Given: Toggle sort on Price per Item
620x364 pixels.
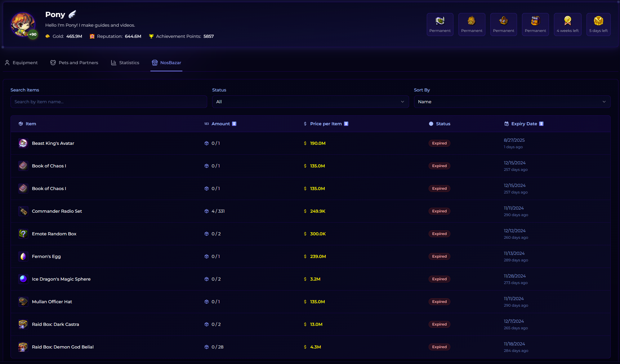Looking at the screenshot, I should coord(346,124).
